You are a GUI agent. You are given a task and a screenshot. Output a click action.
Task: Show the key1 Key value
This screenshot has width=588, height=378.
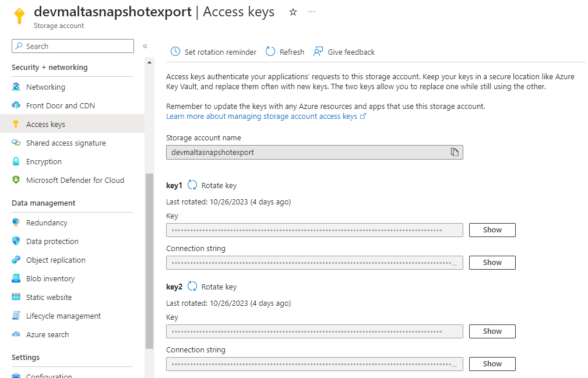pos(492,230)
